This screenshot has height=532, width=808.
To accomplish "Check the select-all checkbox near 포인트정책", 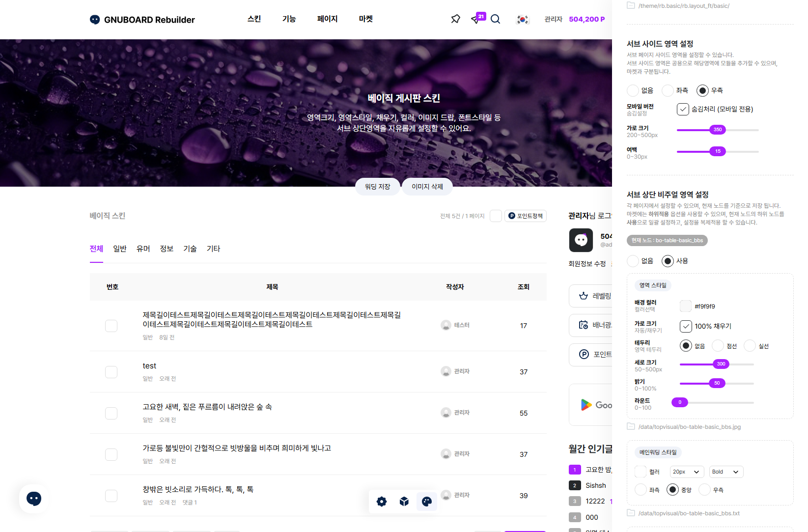I will coord(496,216).
